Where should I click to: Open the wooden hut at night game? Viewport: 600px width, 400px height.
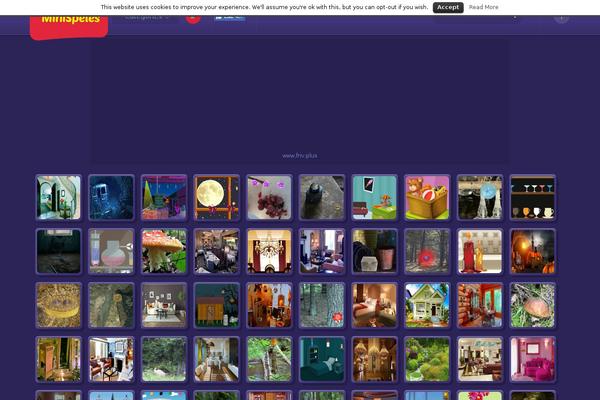coord(217,305)
